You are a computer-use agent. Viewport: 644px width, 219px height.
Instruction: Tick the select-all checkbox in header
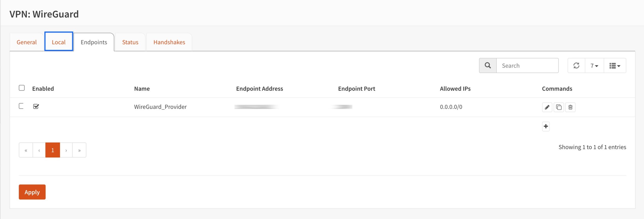(x=22, y=88)
